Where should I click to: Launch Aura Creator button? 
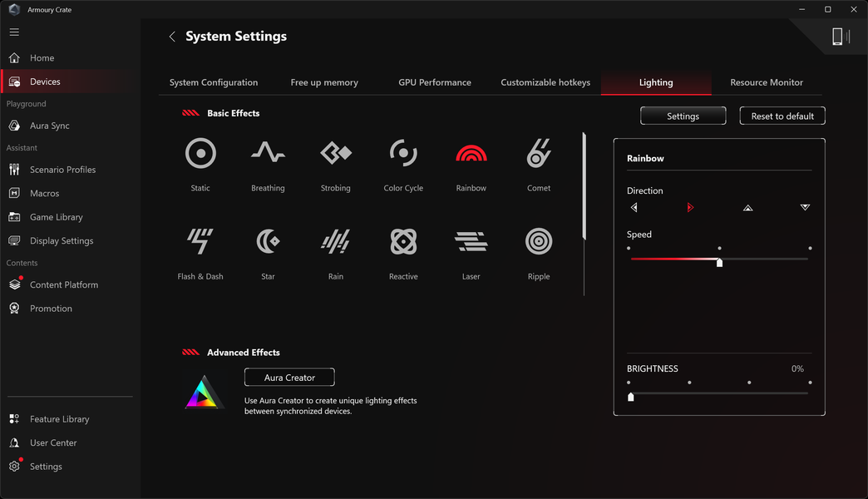coord(289,378)
